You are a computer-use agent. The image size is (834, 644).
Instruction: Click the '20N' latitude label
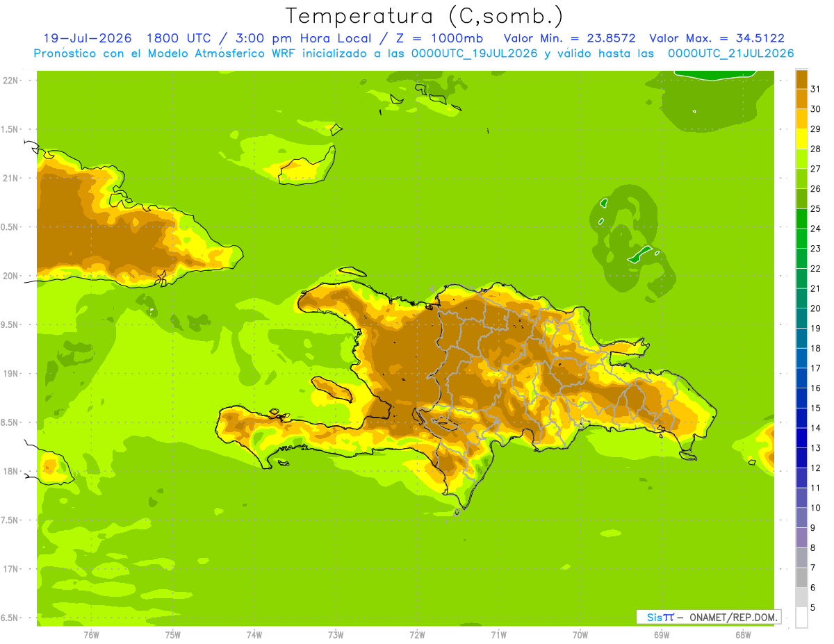[10, 276]
